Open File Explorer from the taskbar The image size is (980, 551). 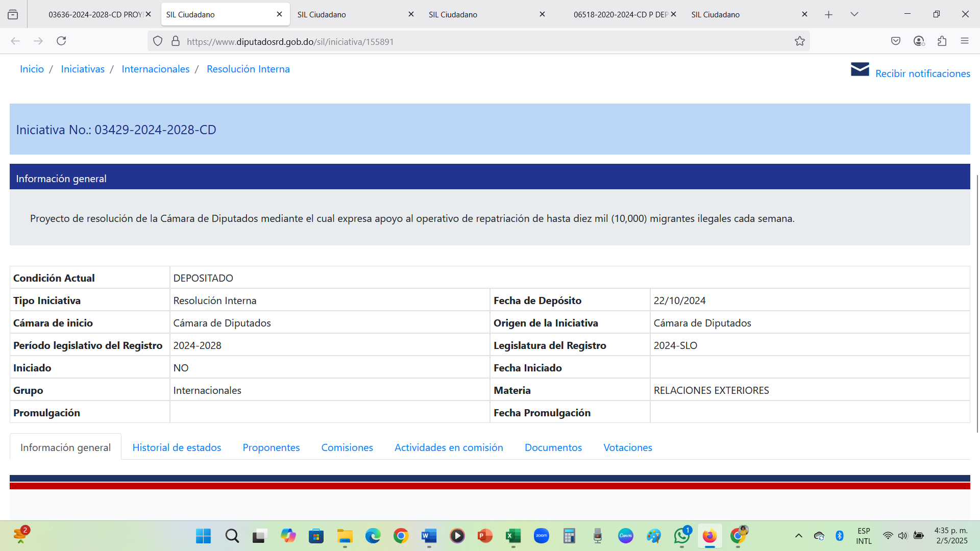345,536
